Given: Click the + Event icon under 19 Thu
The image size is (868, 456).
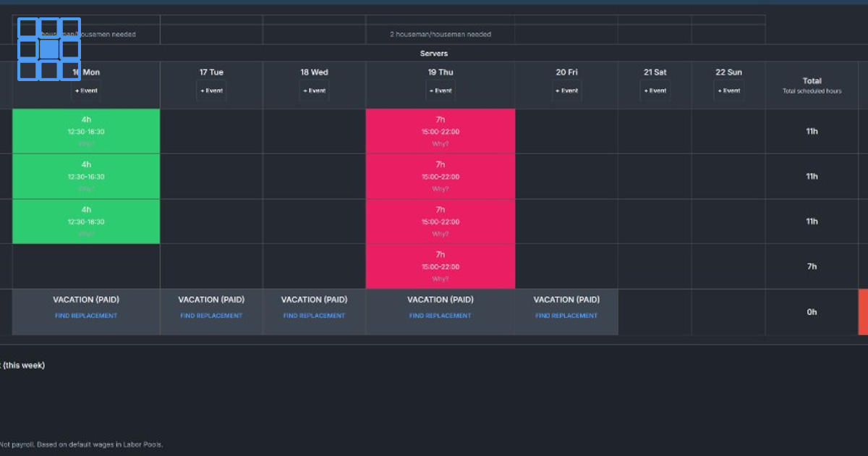Looking at the screenshot, I should pos(440,90).
